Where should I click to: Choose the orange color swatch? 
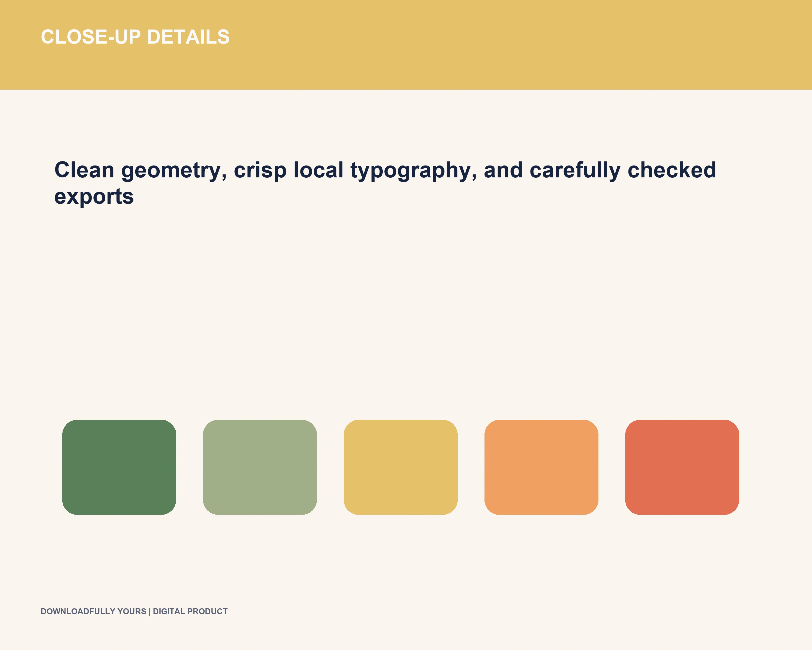(541, 467)
